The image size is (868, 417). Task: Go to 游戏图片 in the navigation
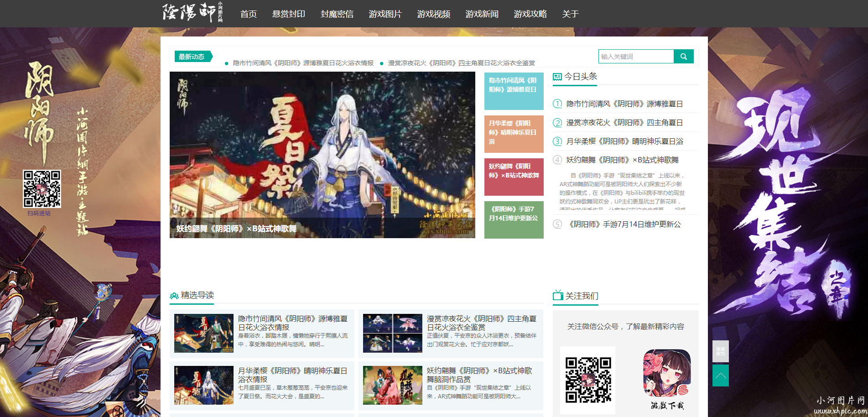(x=385, y=14)
